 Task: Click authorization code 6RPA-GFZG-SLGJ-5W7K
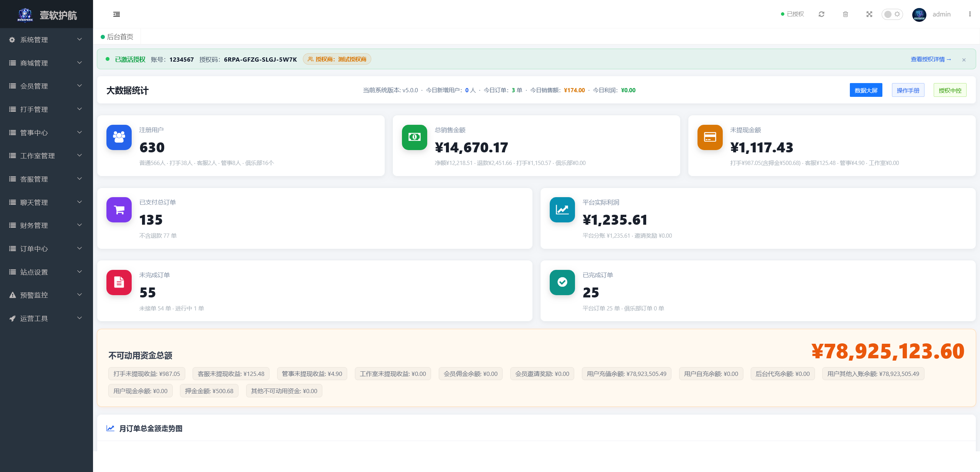[x=260, y=59]
